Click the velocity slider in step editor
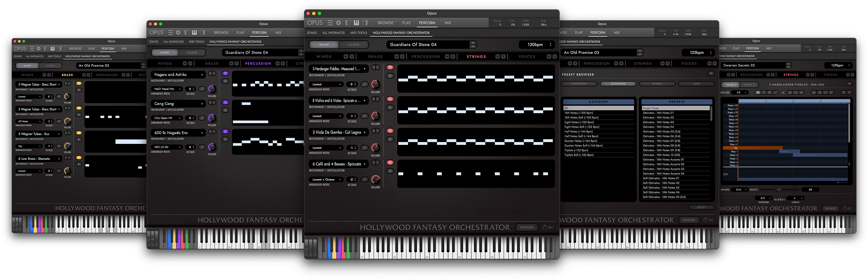The height and width of the screenshot is (279, 868). click(x=779, y=190)
